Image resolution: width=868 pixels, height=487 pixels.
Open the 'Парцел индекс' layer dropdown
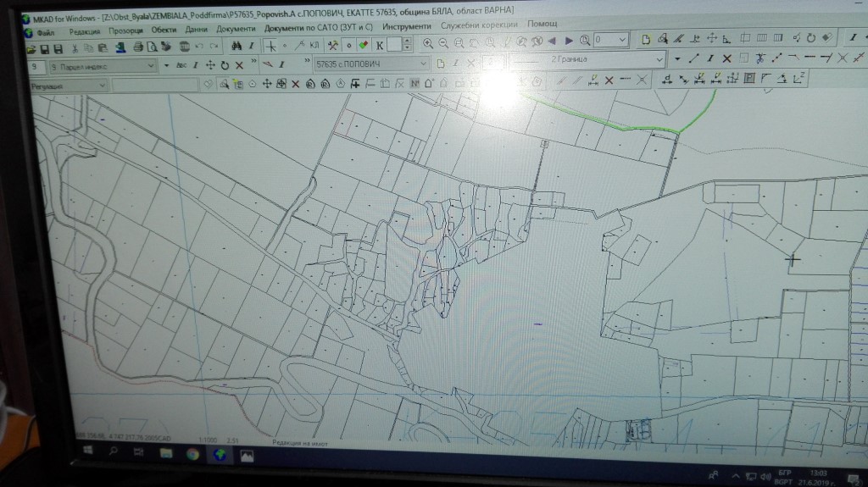point(151,65)
